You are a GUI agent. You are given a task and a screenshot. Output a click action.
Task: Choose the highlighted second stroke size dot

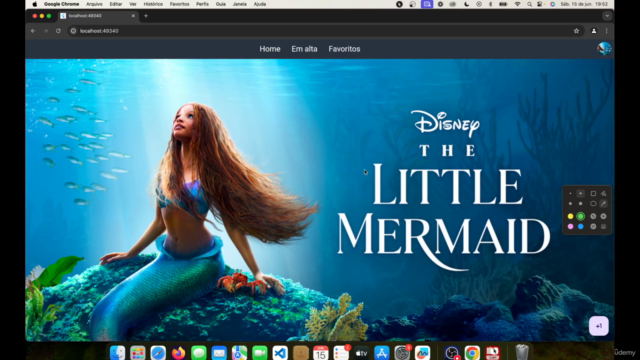[x=580, y=193]
